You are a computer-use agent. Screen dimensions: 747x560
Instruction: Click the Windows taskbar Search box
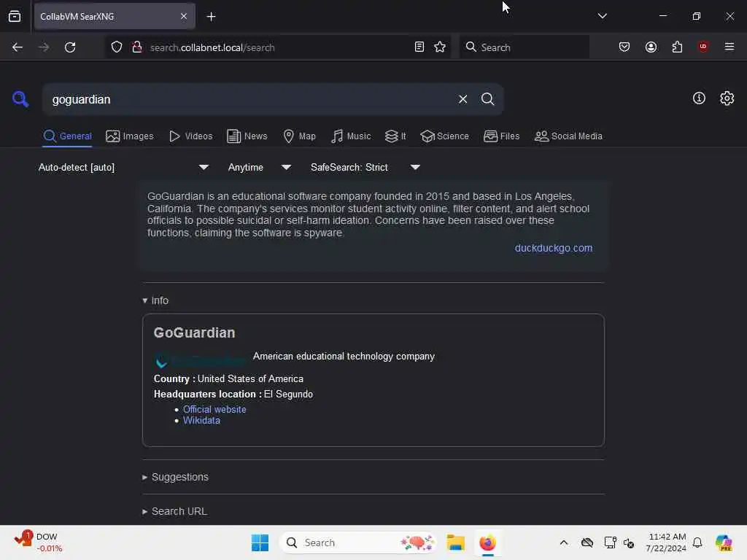pos(358,542)
